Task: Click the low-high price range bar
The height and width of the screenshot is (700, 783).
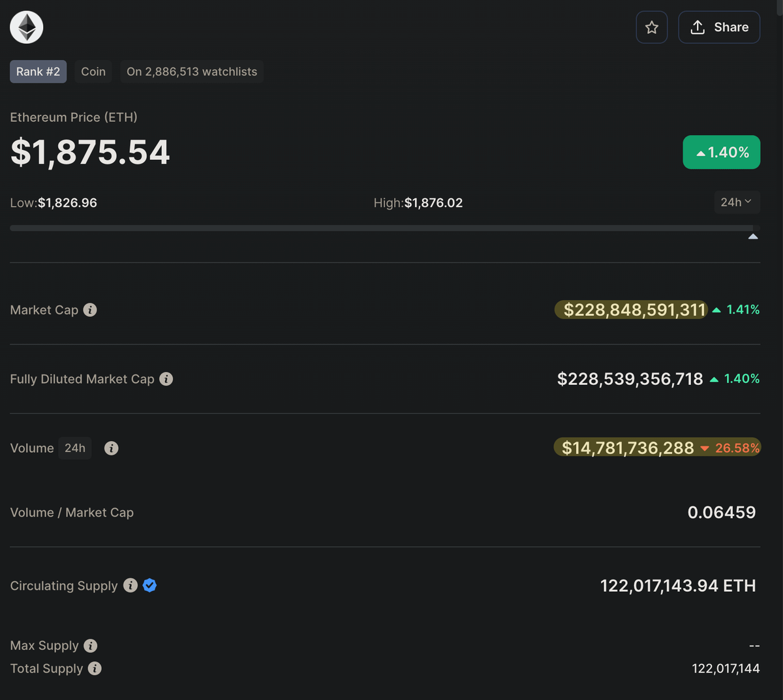Action: tap(382, 228)
